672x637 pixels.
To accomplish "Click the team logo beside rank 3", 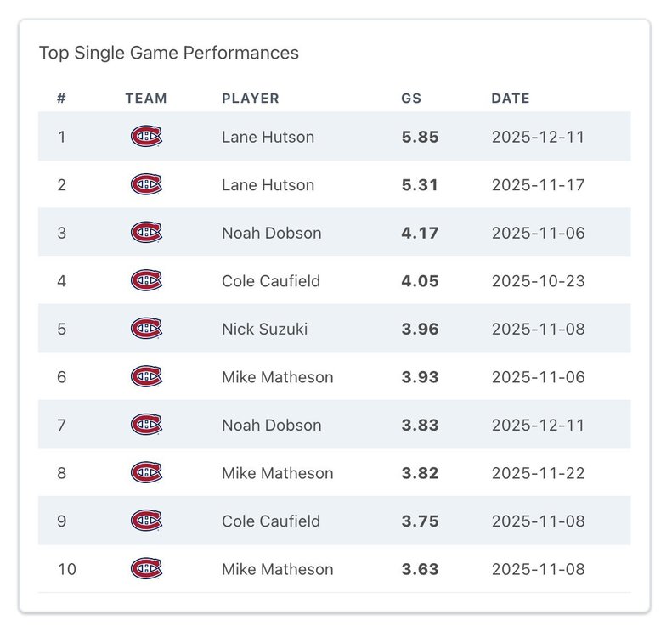I will tap(146, 233).
